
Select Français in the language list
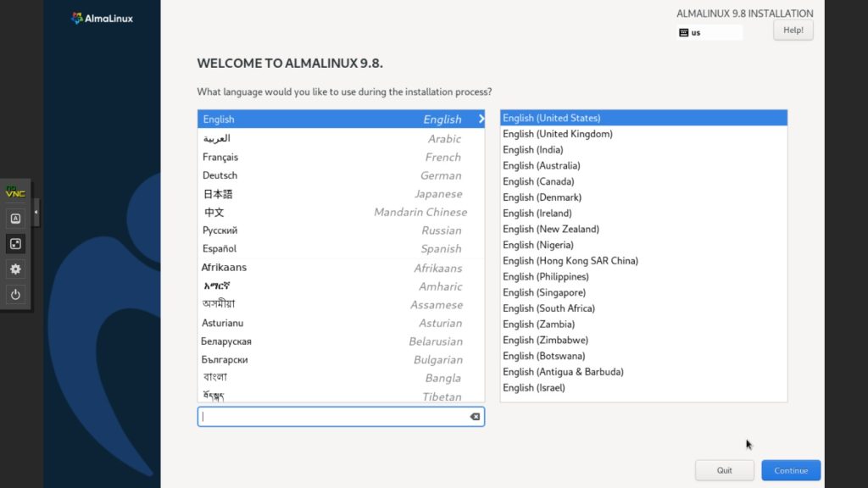pos(341,157)
